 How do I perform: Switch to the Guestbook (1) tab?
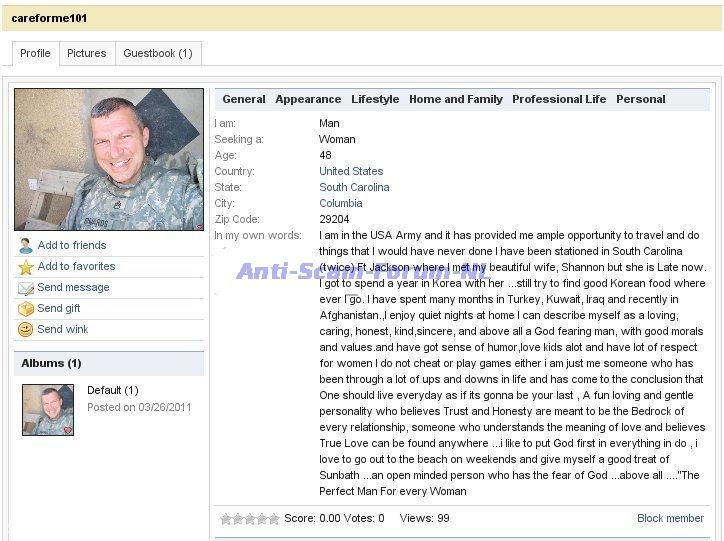(x=157, y=54)
